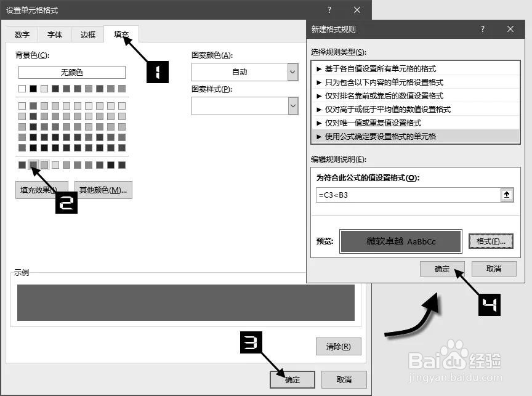Viewport: 532px width, 396px height.
Task: Select rule 只为包含以下内容的单元格设置格式
Action: [x=415, y=82]
